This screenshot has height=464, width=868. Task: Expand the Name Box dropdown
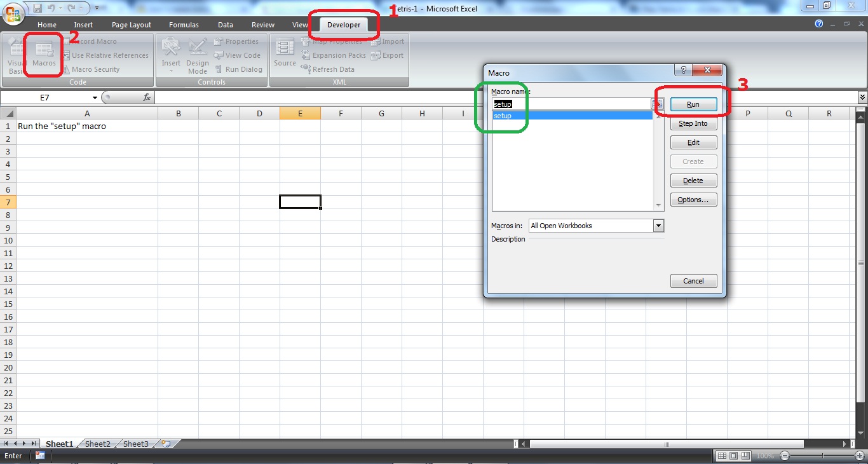[x=95, y=97]
